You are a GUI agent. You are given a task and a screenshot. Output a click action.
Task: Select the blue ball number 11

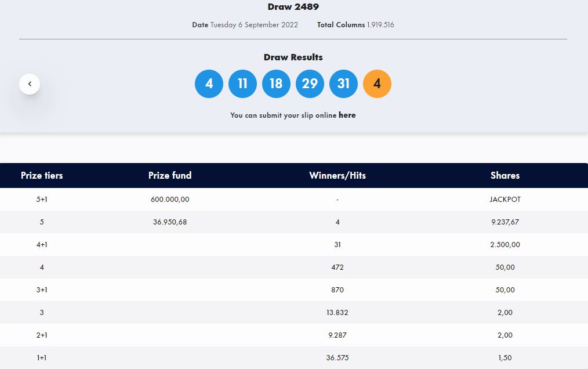click(x=242, y=84)
